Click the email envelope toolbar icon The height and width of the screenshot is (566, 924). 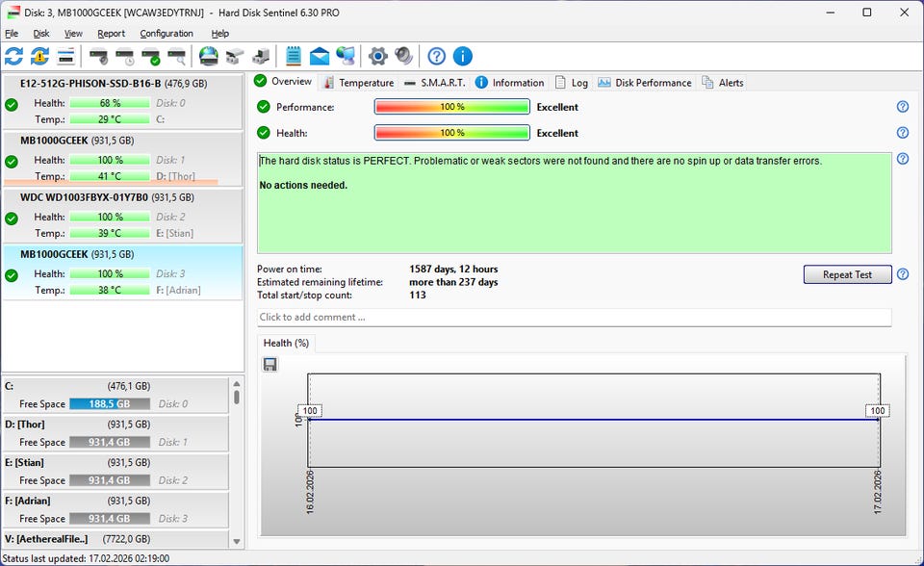[320, 56]
